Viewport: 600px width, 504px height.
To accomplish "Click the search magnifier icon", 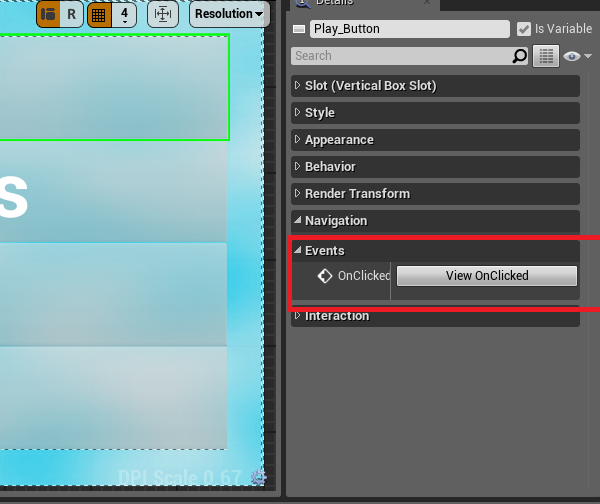I will click(520, 56).
